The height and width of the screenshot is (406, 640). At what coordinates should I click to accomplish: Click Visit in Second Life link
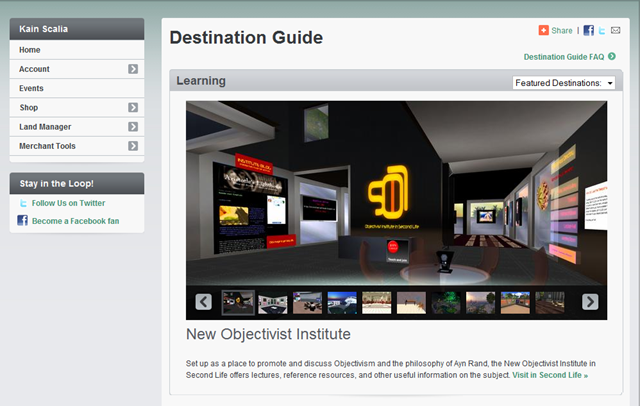pyautogui.click(x=550, y=375)
